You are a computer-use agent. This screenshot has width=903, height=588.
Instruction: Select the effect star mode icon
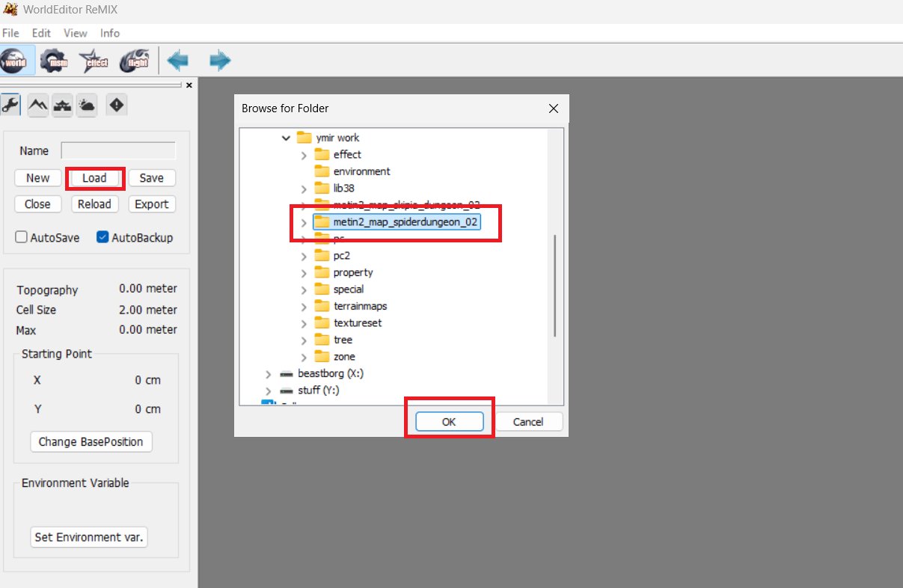[x=94, y=61]
